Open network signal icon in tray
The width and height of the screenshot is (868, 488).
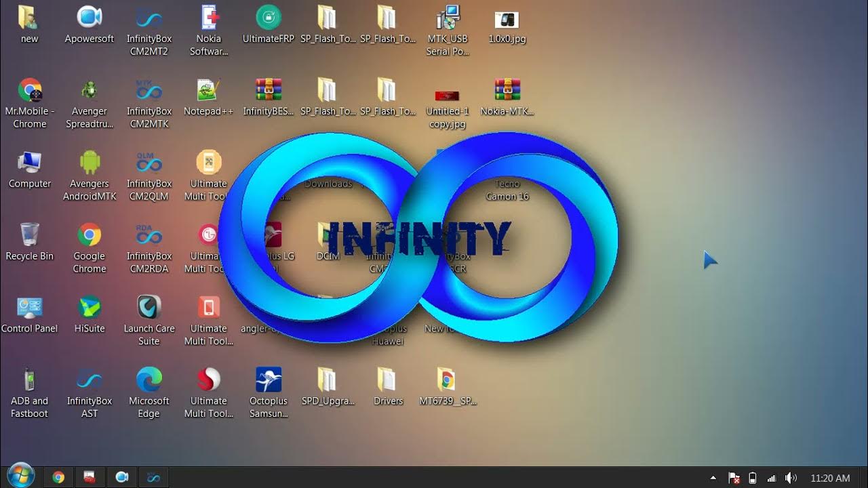[x=771, y=478]
